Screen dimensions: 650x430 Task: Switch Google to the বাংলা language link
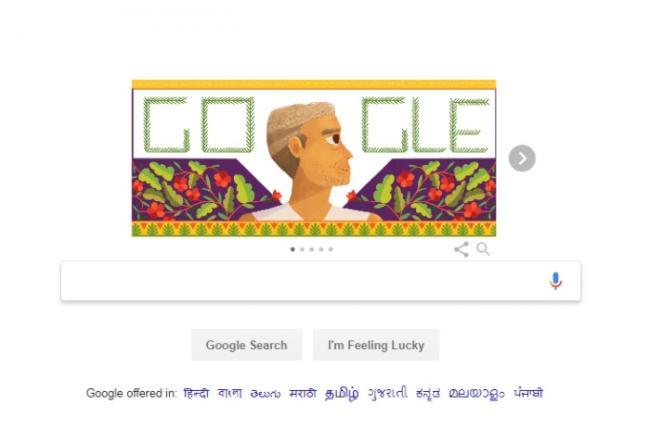point(230,393)
